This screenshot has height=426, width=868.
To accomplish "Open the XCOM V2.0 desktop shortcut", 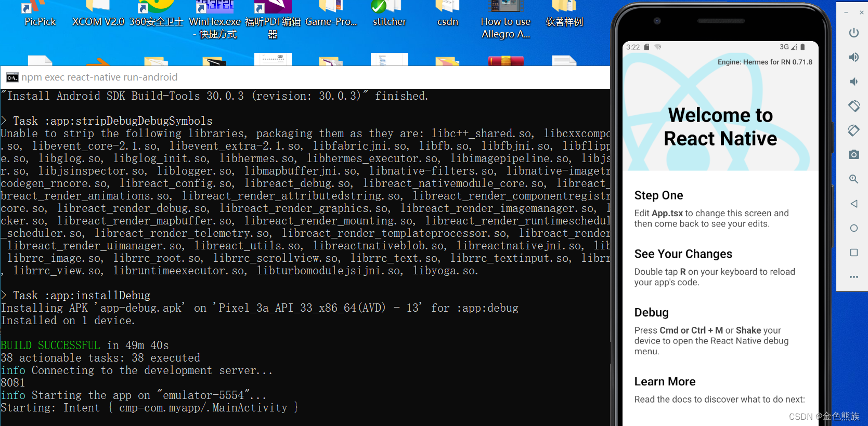I will (98, 14).
